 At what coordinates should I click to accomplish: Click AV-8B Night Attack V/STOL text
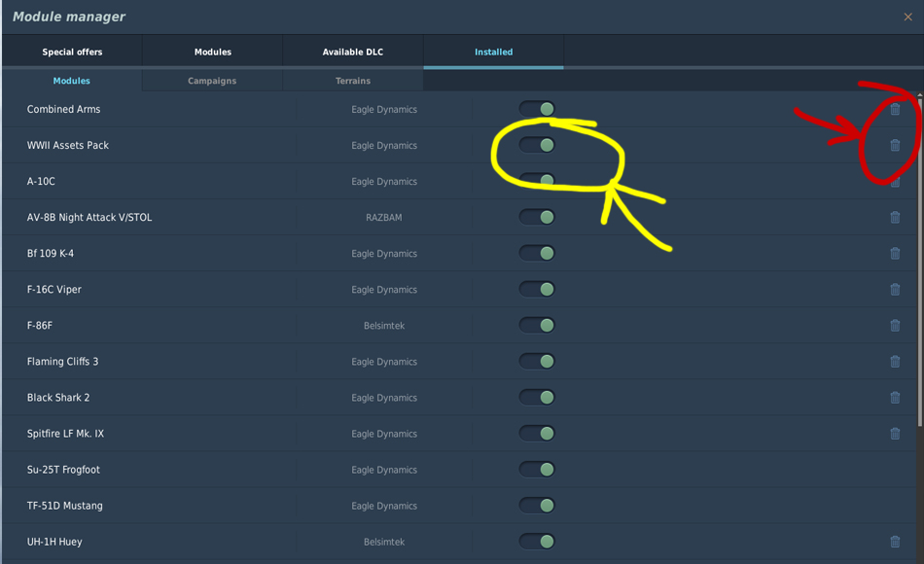(89, 217)
